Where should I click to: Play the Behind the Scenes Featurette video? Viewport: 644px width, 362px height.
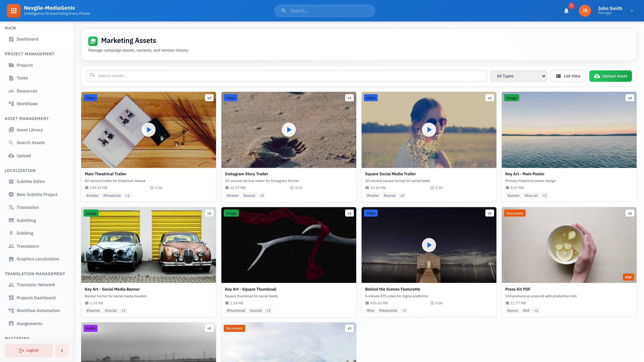[x=429, y=245]
